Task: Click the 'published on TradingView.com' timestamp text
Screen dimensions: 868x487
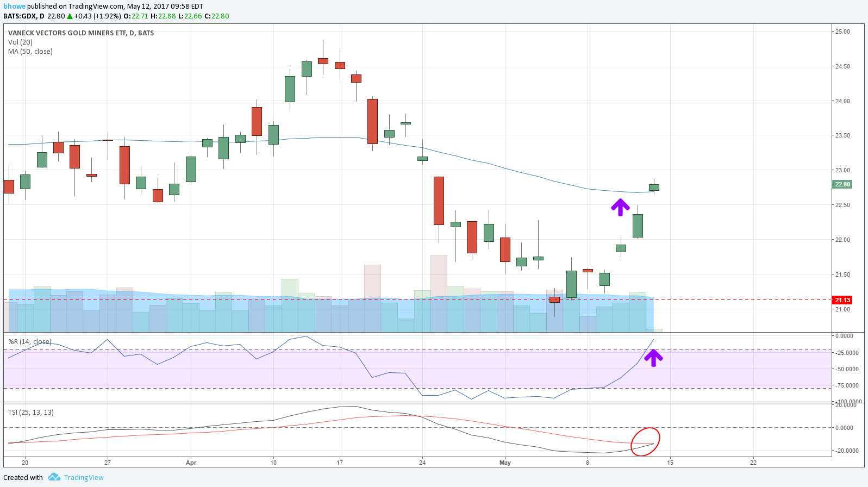Action: tap(115, 7)
